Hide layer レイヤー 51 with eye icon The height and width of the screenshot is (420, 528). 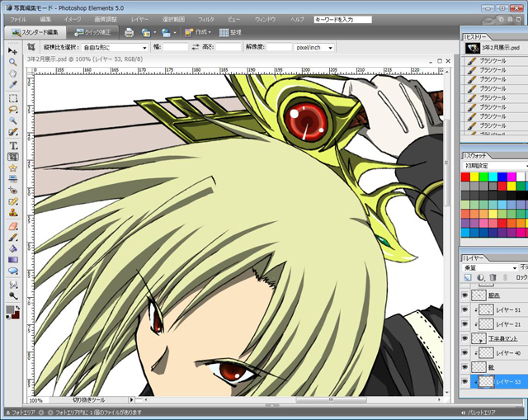click(x=464, y=309)
